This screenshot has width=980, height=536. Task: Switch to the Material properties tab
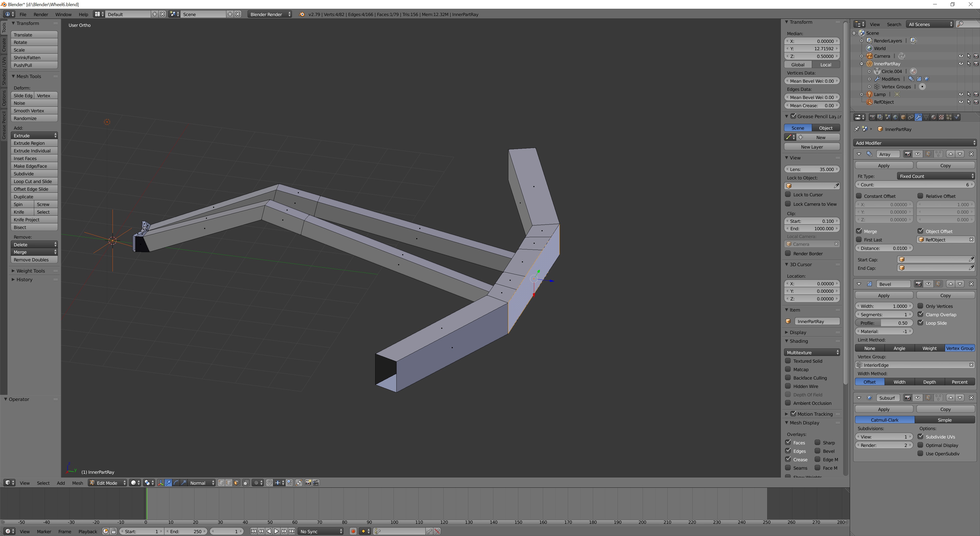pos(934,117)
